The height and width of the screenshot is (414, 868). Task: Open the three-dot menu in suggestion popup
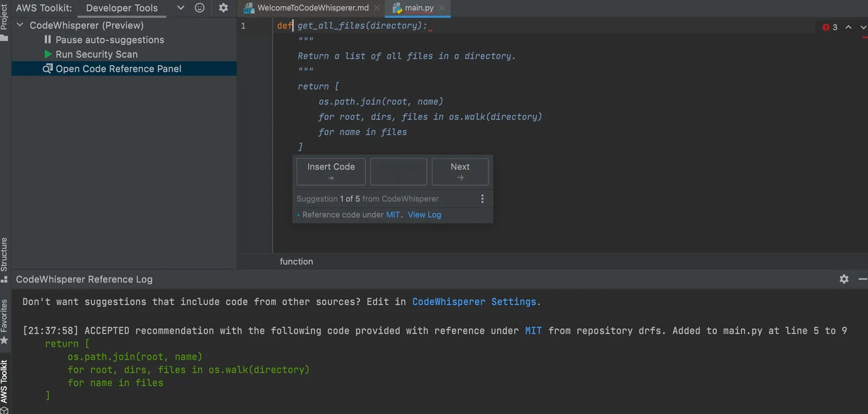tap(482, 199)
